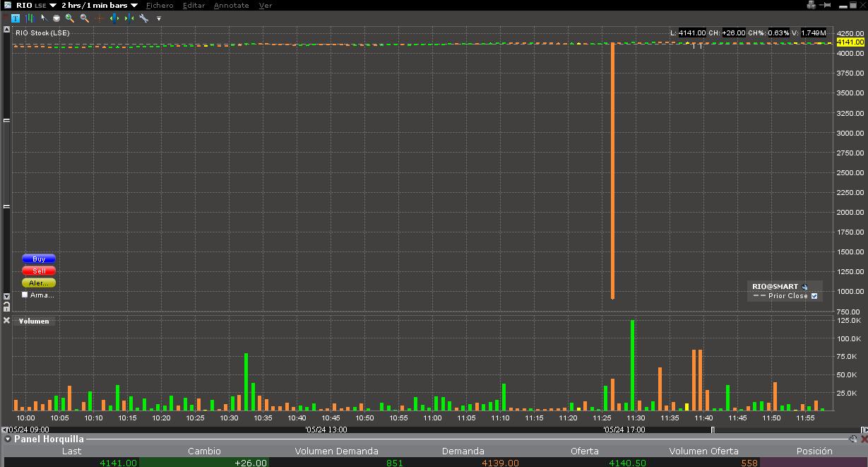Click the RIO Stock (LSE) chart title
Screen dimensions: 868x467
42,32
